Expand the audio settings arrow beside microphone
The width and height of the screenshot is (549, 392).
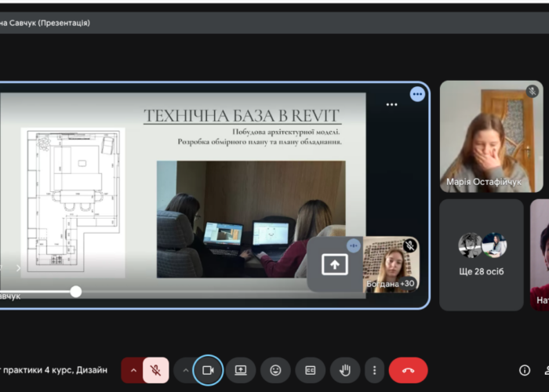pyautogui.click(x=133, y=370)
